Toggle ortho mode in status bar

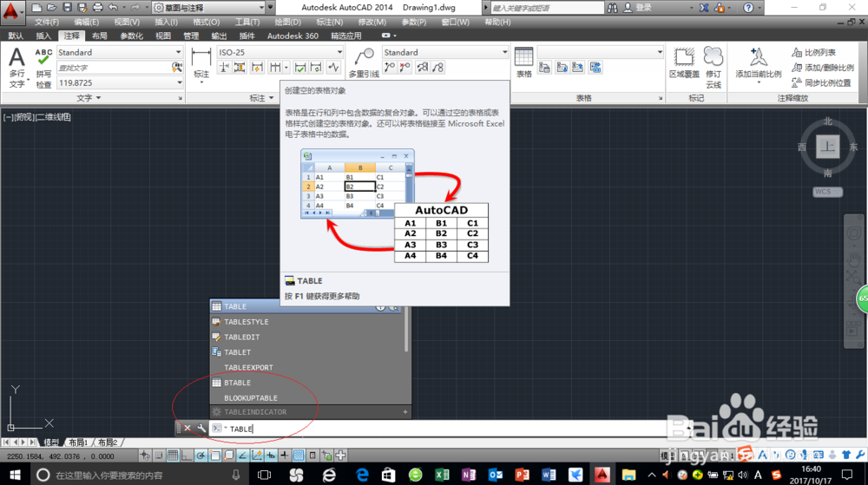[187, 456]
